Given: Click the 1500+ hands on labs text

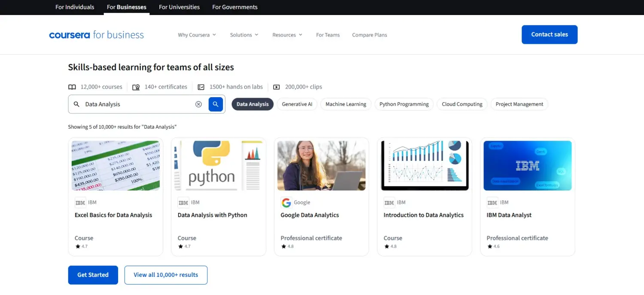Looking at the screenshot, I should coord(236,87).
